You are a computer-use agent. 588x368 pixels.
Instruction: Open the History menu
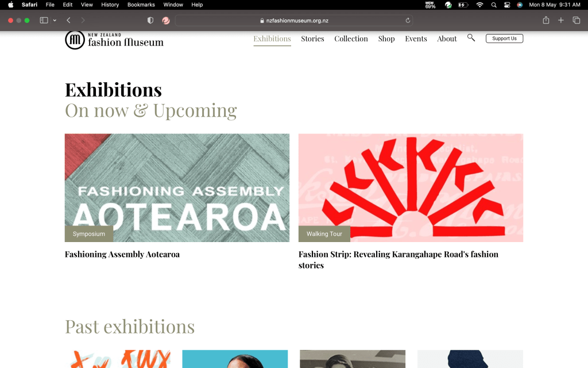tap(110, 5)
